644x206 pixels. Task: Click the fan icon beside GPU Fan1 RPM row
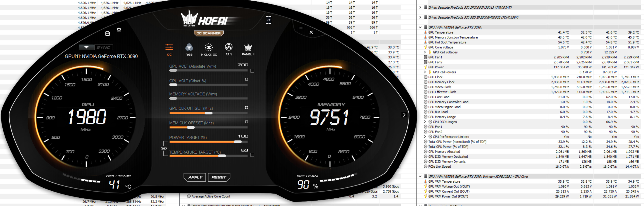425,57
